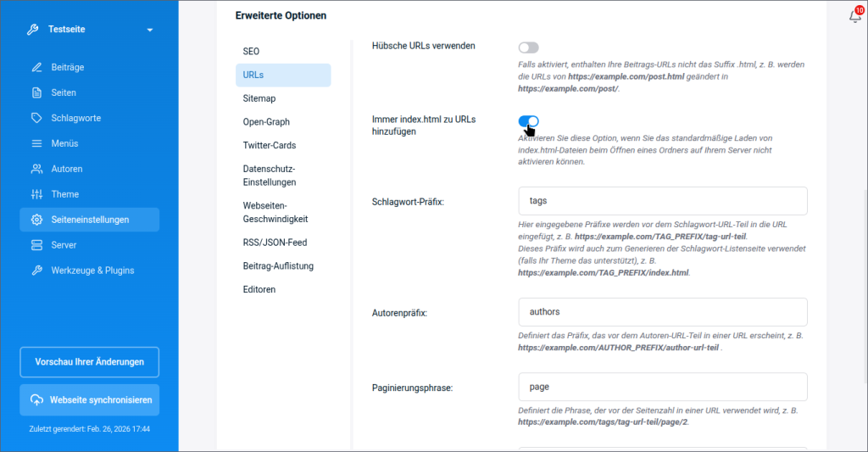868x452 pixels.
Task: Click the page icon next to Seiten
Action: pyautogui.click(x=36, y=92)
